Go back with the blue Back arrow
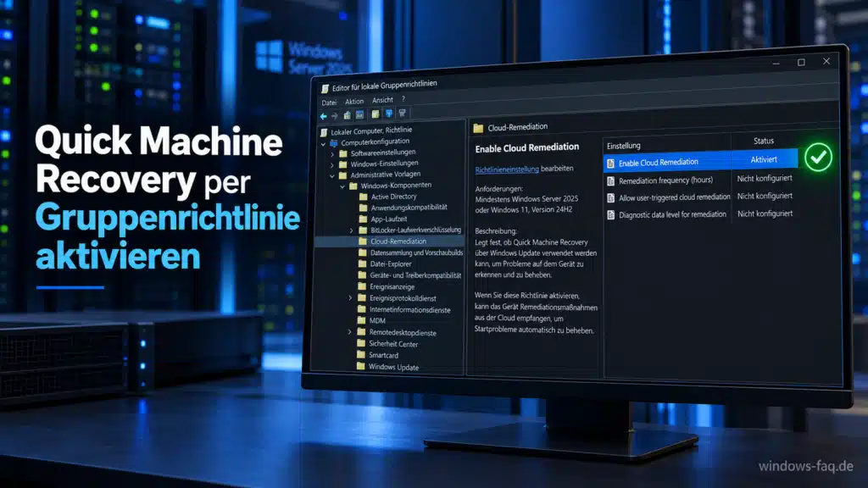 (323, 116)
